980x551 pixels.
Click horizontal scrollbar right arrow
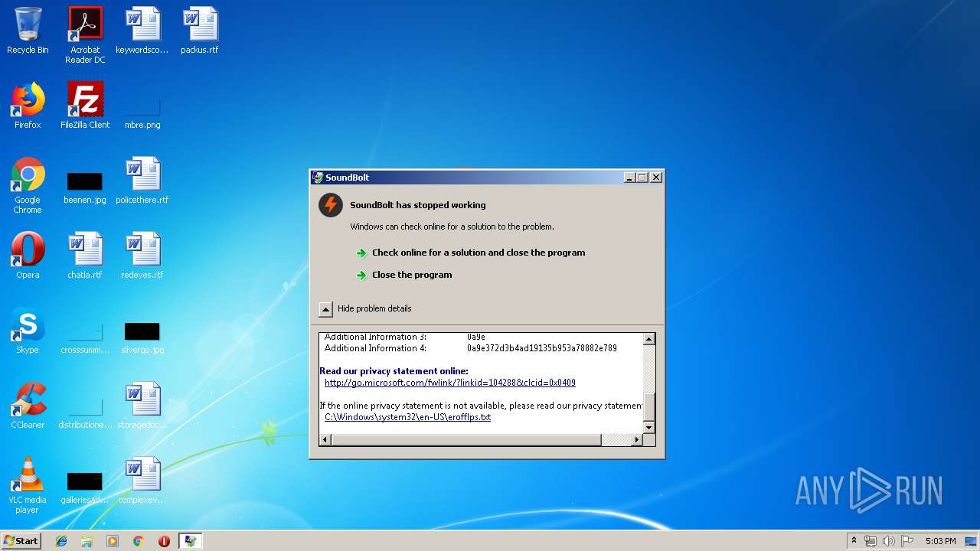(x=636, y=439)
